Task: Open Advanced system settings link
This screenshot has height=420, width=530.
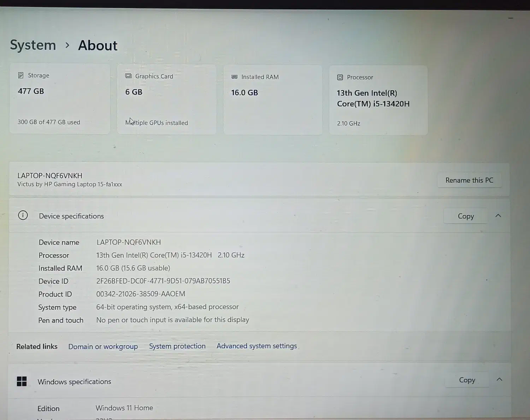Action: [257, 346]
